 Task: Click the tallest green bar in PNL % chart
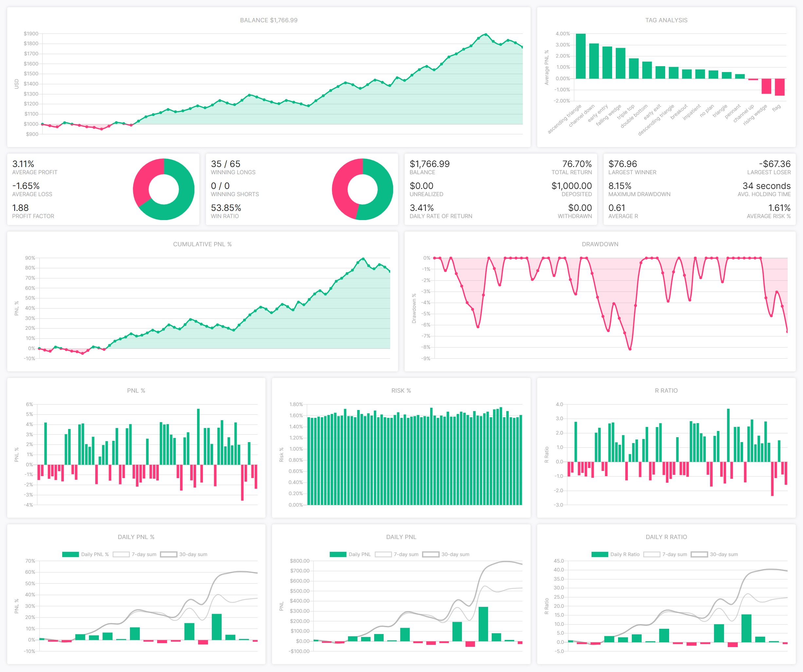pyautogui.click(x=198, y=437)
